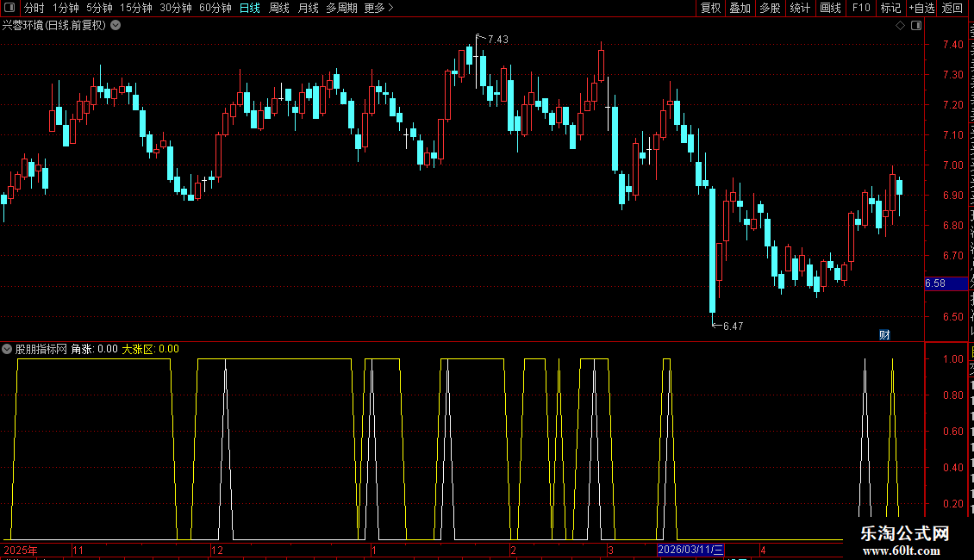Switch to 周线 weekly chart
Image resolution: width=974 pixels, height=560 pixels.
pyautogui.click(x=279, y=8)
